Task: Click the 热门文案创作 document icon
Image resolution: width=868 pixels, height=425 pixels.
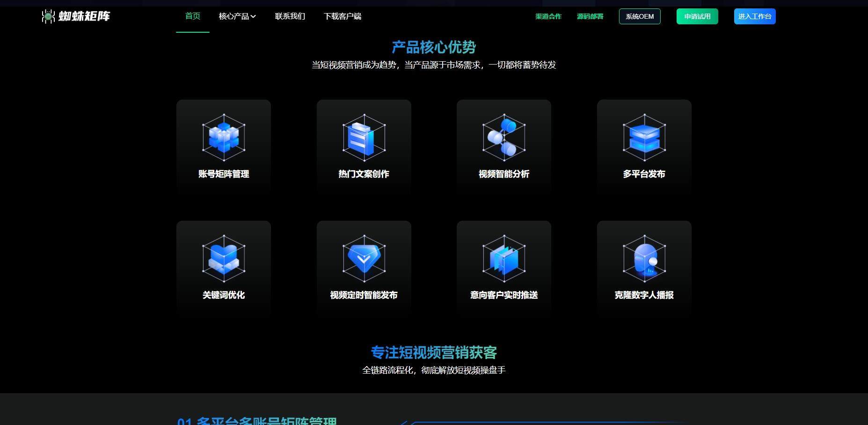Action: (364, 137)
